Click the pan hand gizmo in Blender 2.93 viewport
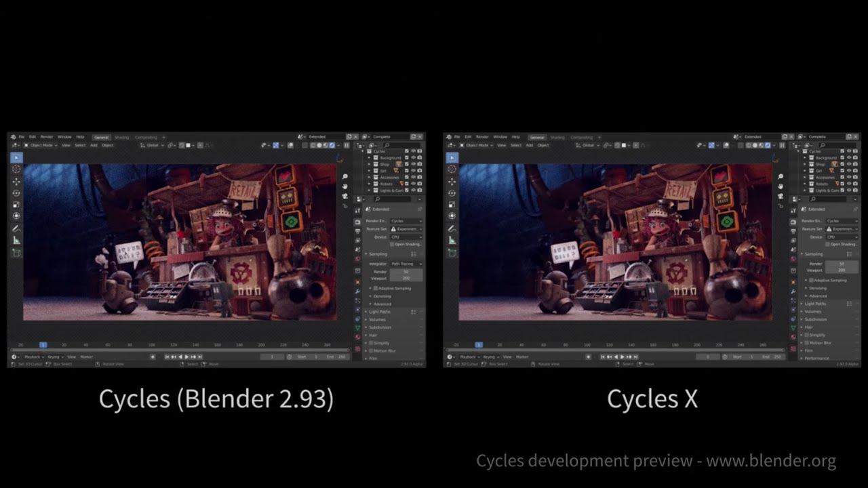This screenshot has width=868, height=488. (345, 186)
